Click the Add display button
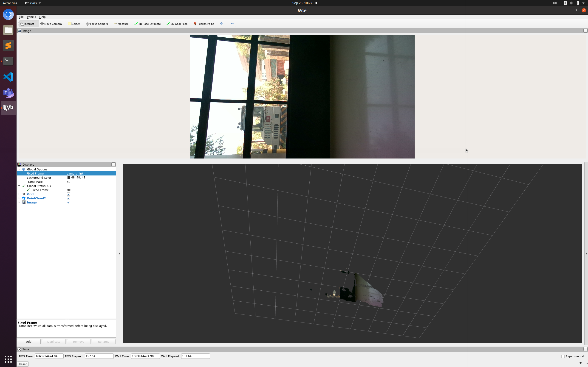588x367 pixels. [28, 342]
